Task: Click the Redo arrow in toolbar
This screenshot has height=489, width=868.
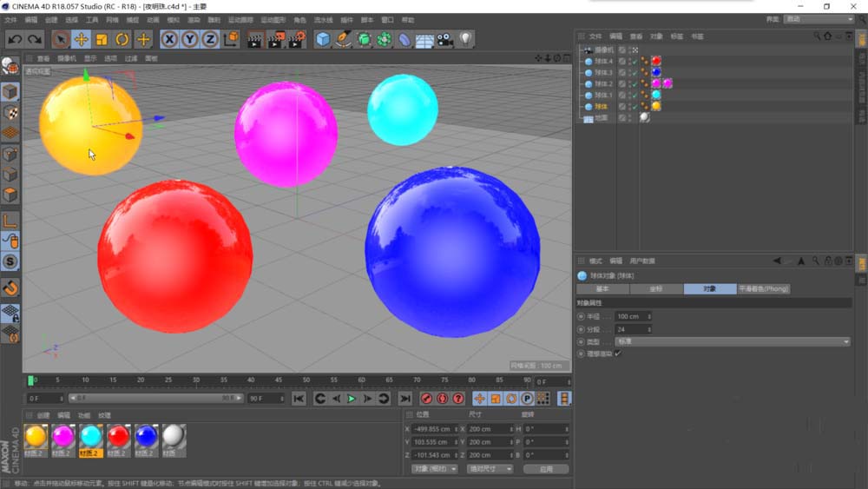Action: click(x=35, y=39)
